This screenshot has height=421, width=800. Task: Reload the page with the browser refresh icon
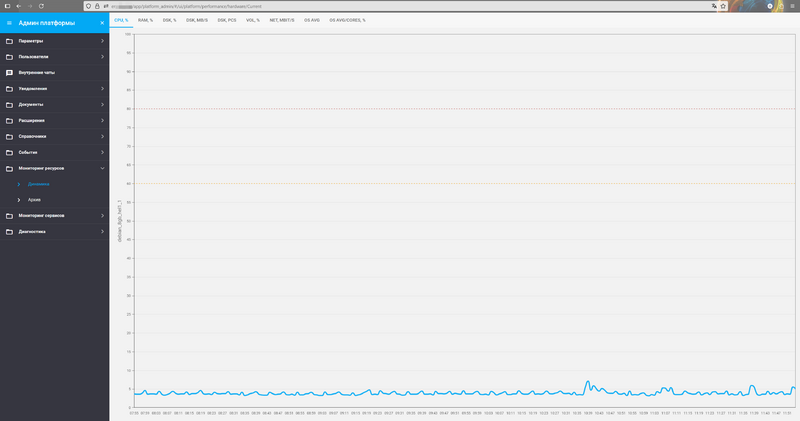[x=41, y=6]
